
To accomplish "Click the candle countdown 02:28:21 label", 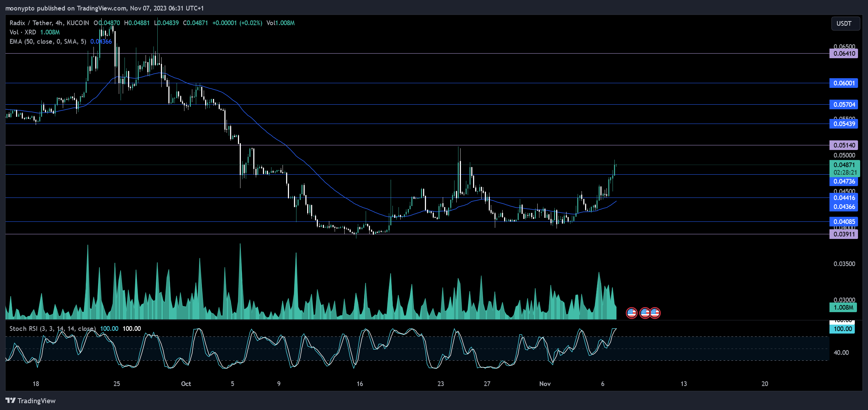I will pyautogui.click(x=844, y=172).
